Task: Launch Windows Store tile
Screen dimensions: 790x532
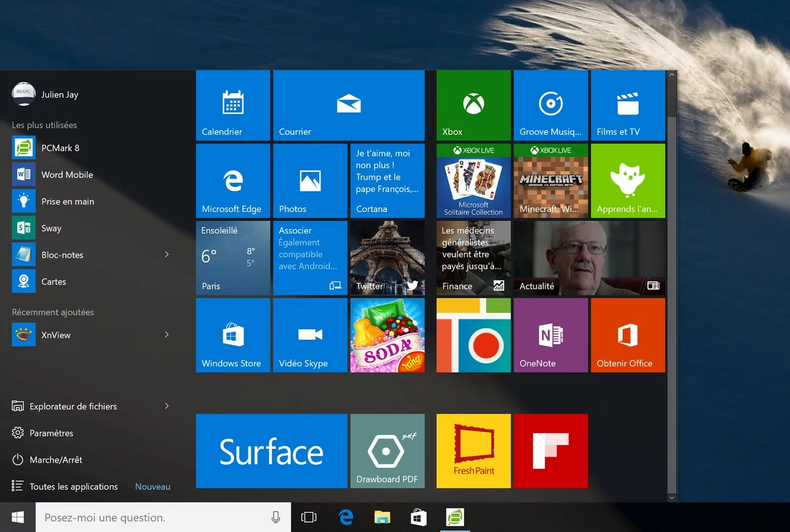Action: pos(233,335)
